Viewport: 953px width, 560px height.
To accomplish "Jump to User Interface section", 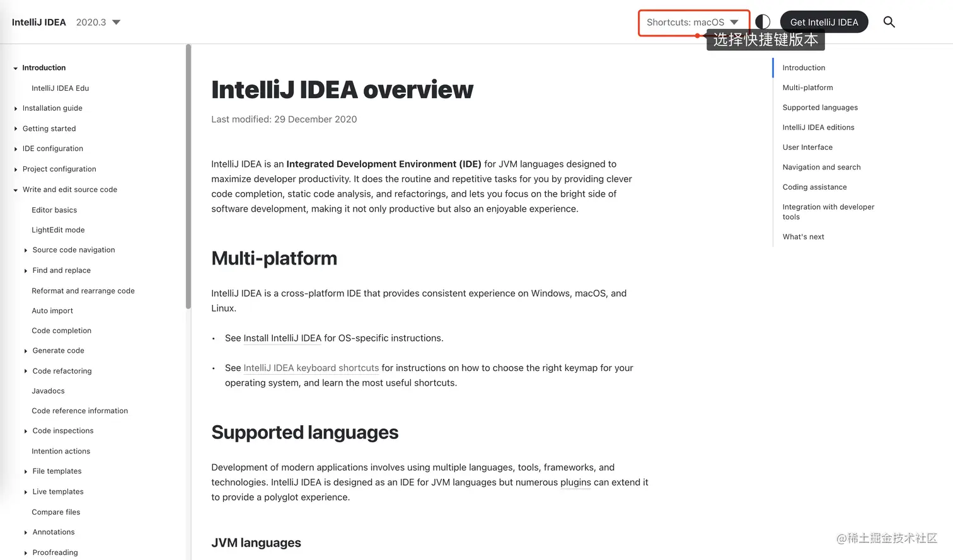I will pos(807,147).
